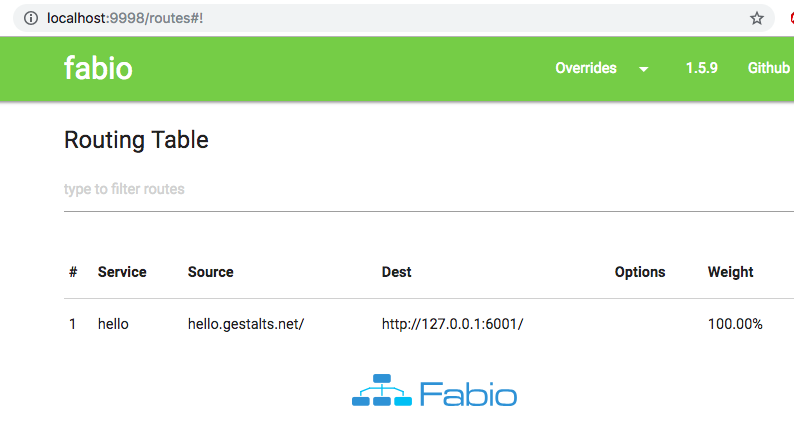Open the Github link in header
794x444 pixels.
(x=769, y=68)
